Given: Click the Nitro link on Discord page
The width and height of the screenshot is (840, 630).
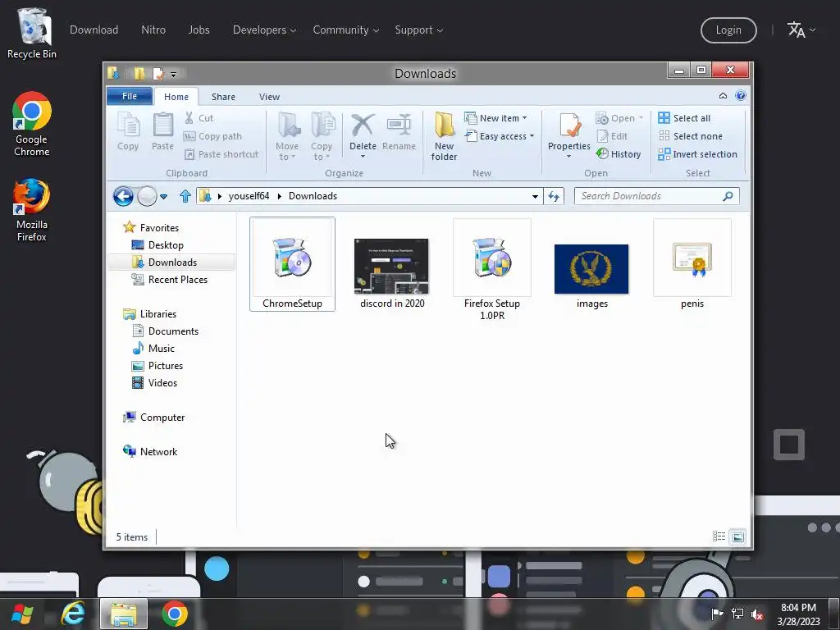Looking at the screenshot, I should point(153,30).
